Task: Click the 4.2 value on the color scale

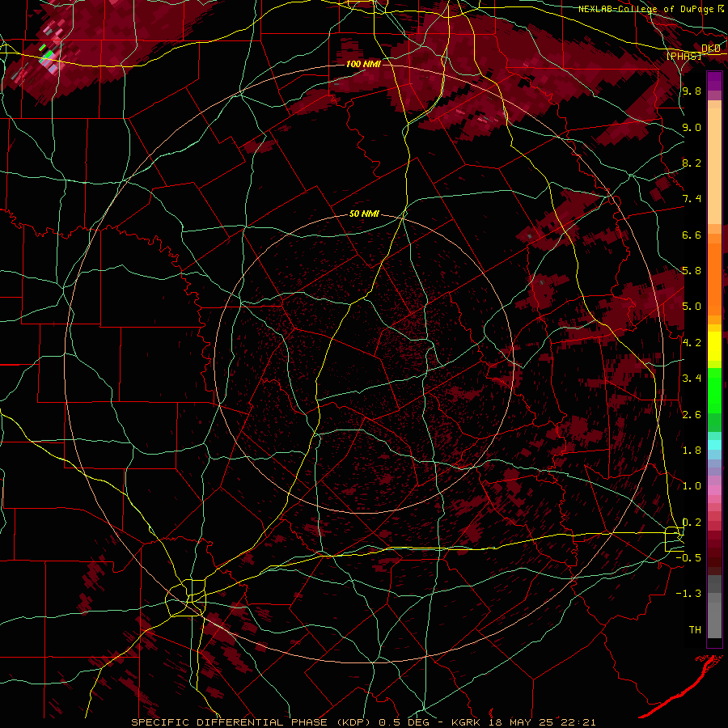Action: 692,343
